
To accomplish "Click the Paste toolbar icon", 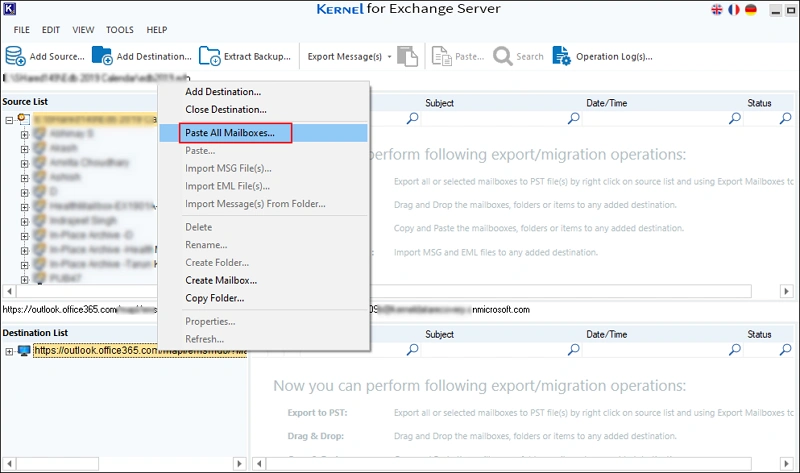I will (x=442, y=56).
